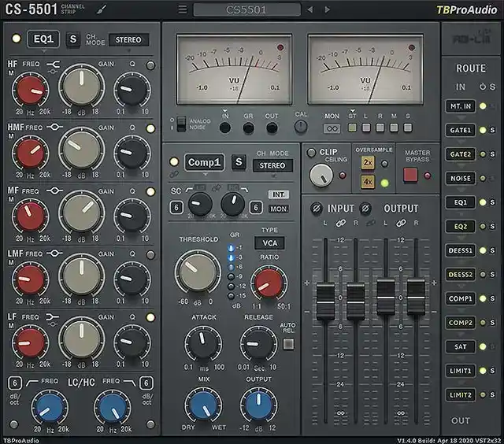Screen dimensions: 504x444
Task: Click the low cut slope 6 dB/oct box
Action: click(x=14, y=383)
